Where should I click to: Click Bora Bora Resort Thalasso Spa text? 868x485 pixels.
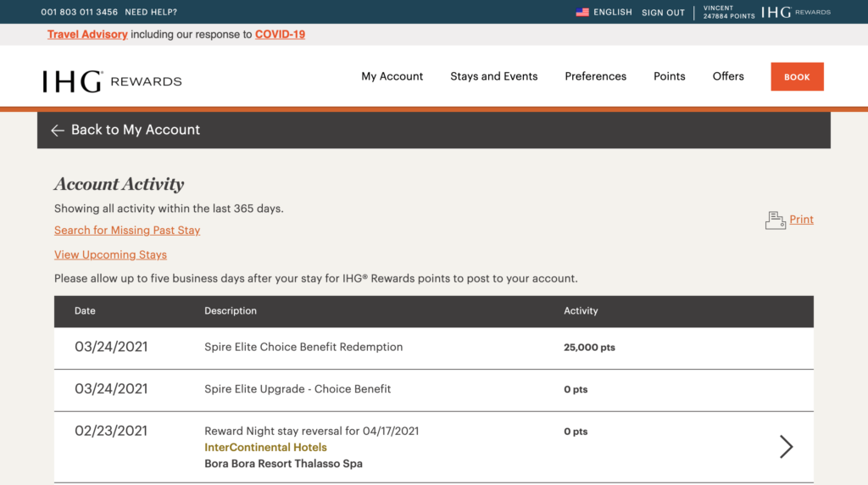click(x=283, y=464)
